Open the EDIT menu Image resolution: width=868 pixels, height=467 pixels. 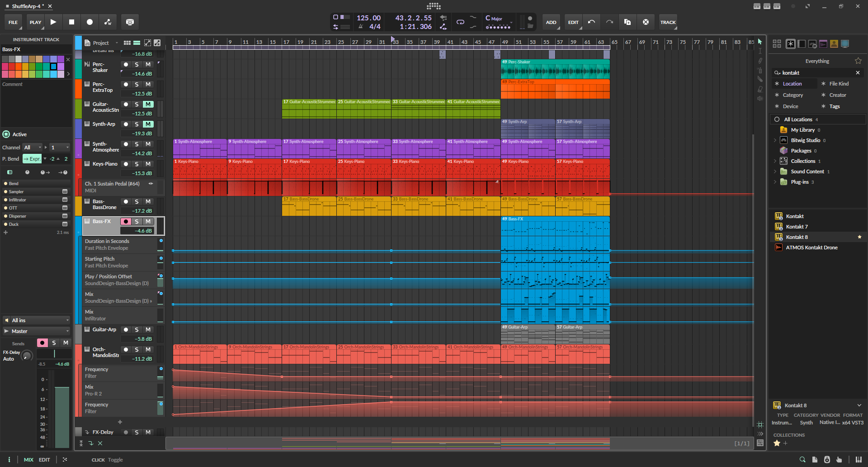pos(573,22)
